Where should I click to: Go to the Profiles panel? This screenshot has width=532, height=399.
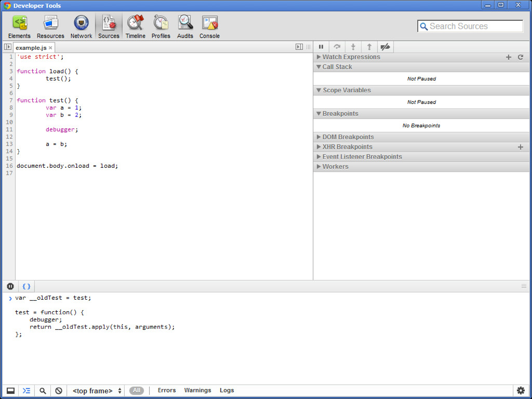[x=161, y=27]
